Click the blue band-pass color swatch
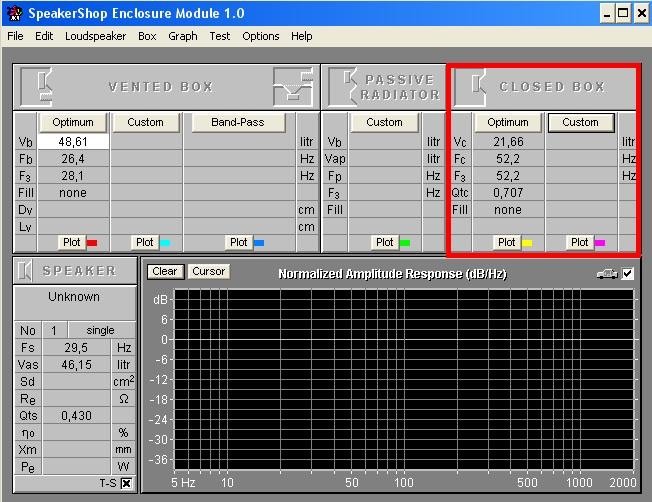Screen dimensions: 652x502 coord(259,243)
